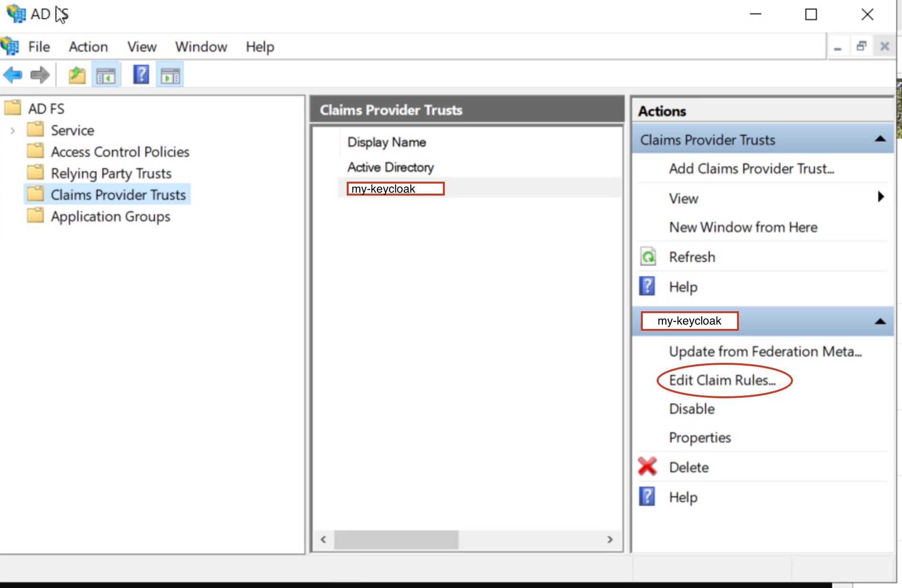Restore the inner MMC child window

(x=861, y=46)
